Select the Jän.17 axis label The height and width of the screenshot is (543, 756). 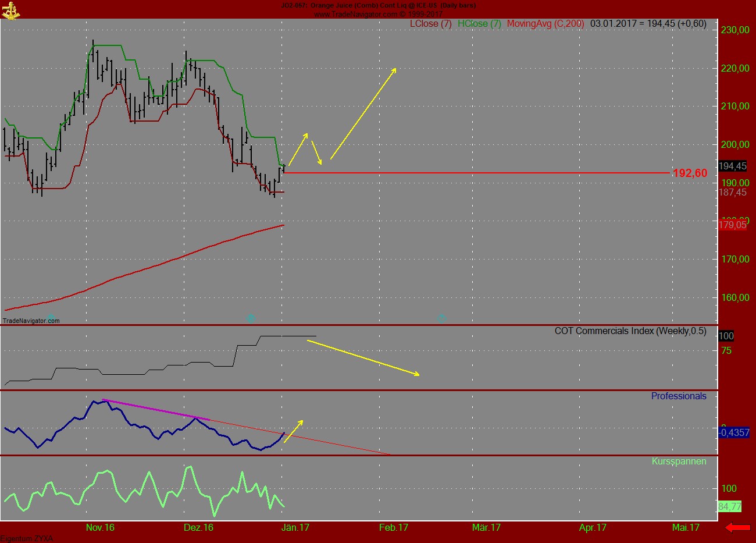point(297,528)
